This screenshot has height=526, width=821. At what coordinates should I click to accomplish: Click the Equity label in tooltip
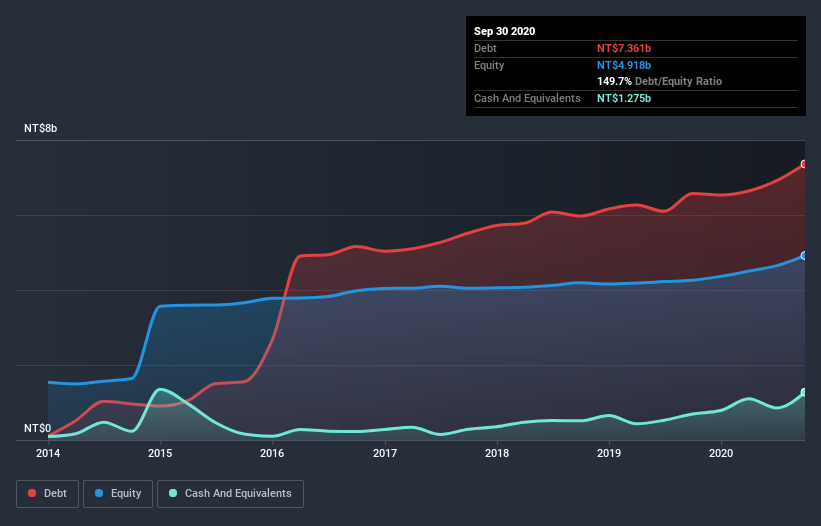pos(489,65)
